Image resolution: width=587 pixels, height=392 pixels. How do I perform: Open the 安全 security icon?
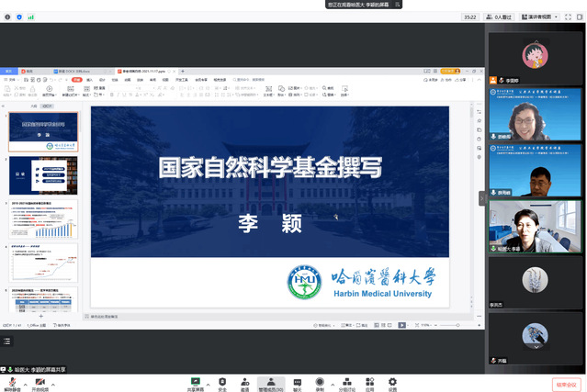222,380
